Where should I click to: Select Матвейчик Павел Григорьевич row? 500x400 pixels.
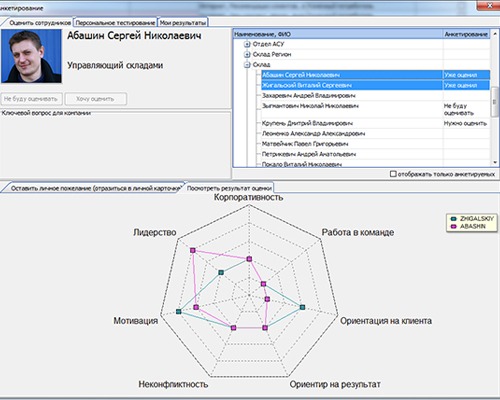(376, 144)
